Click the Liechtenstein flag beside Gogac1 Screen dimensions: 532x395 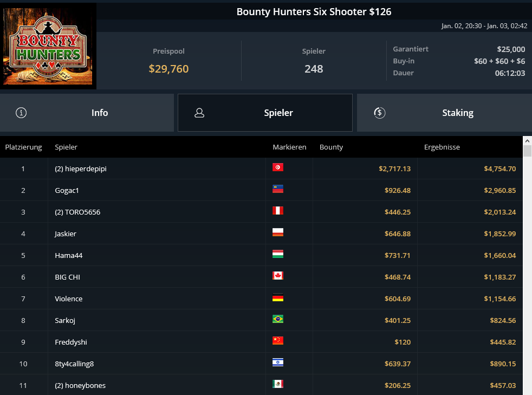click(277, 189)
